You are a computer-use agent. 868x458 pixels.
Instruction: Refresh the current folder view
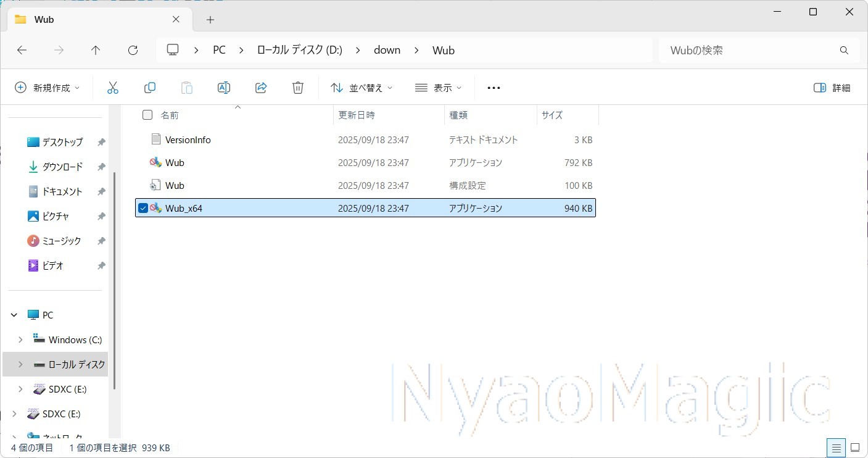point(133,51)
